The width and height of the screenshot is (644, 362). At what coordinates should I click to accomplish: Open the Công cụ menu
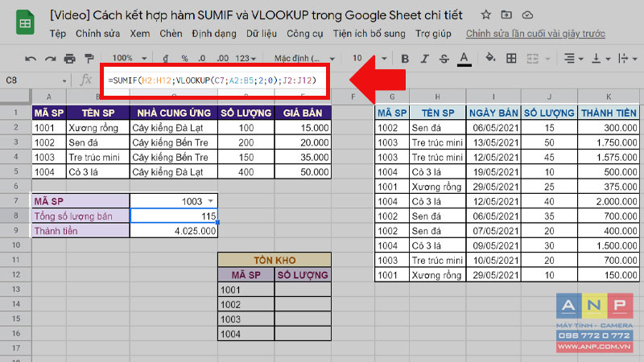(305, 34)
